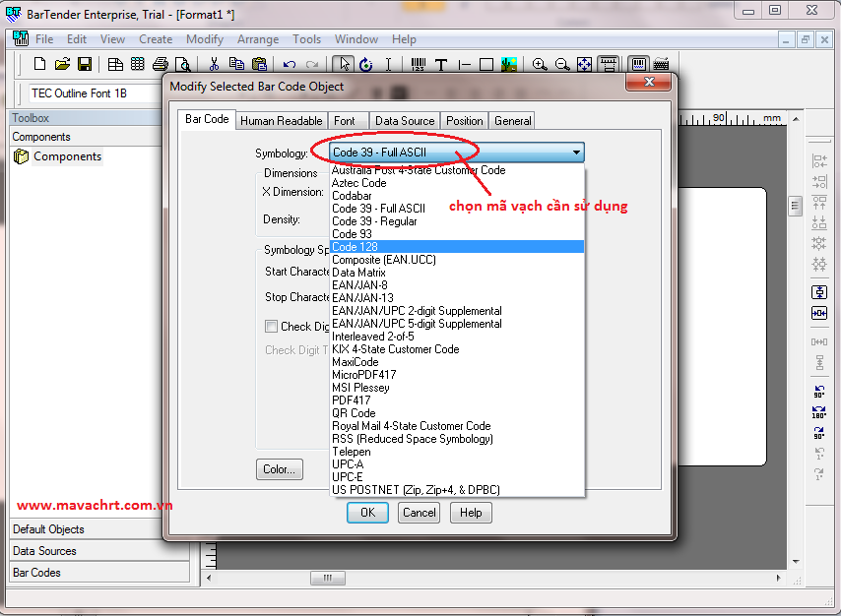Center object horizontally on label icon
This screenshot has height=616, width=841.
pyautogui.click(x=819, y=313)
